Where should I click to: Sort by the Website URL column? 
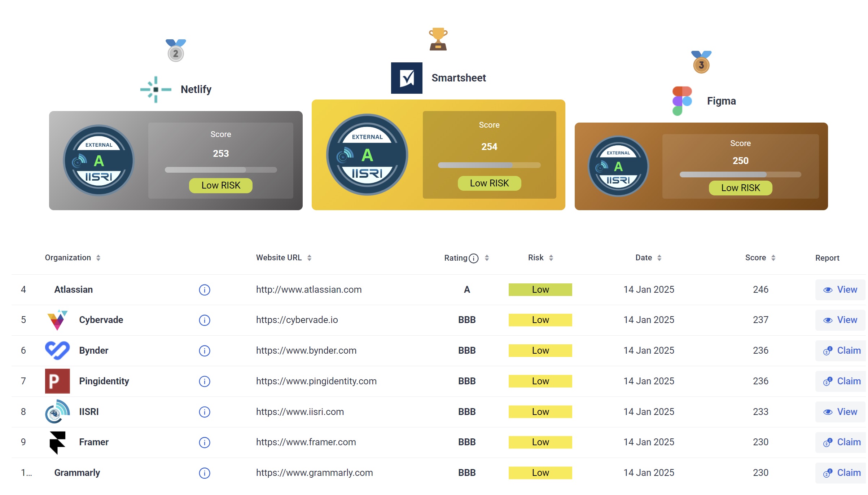309,258
